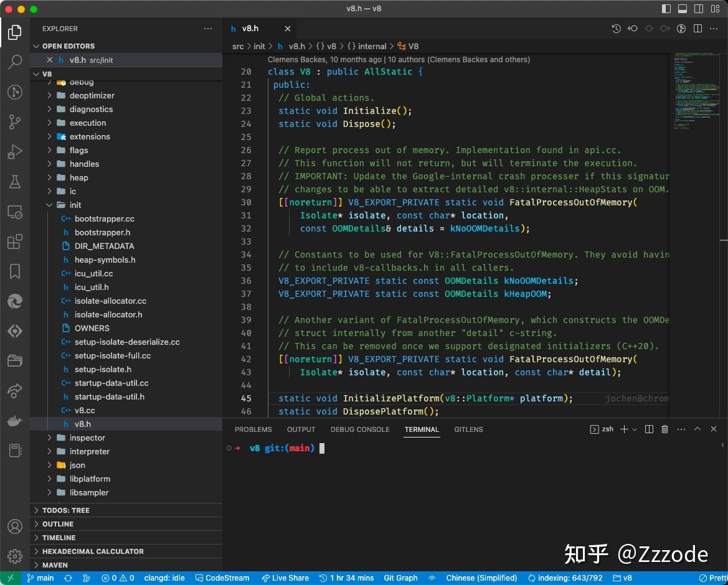Switch to the PROBLEMS panel tab

253,429
